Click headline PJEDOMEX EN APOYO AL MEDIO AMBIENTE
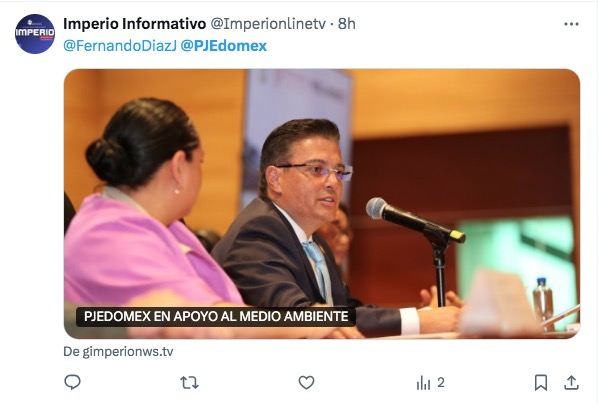 (216, 316)
